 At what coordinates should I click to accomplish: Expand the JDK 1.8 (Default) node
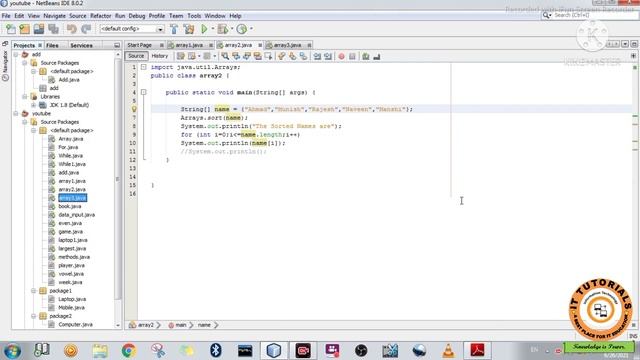[33, 105]
